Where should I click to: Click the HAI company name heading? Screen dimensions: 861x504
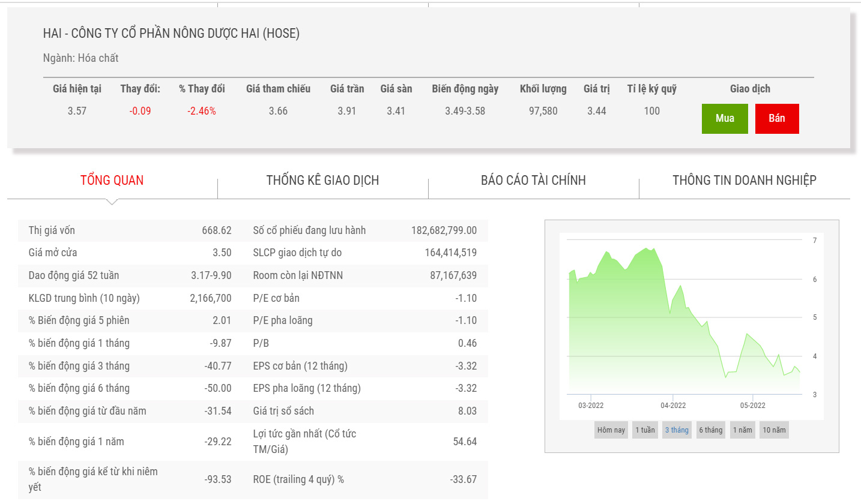[x=171, y=34]
